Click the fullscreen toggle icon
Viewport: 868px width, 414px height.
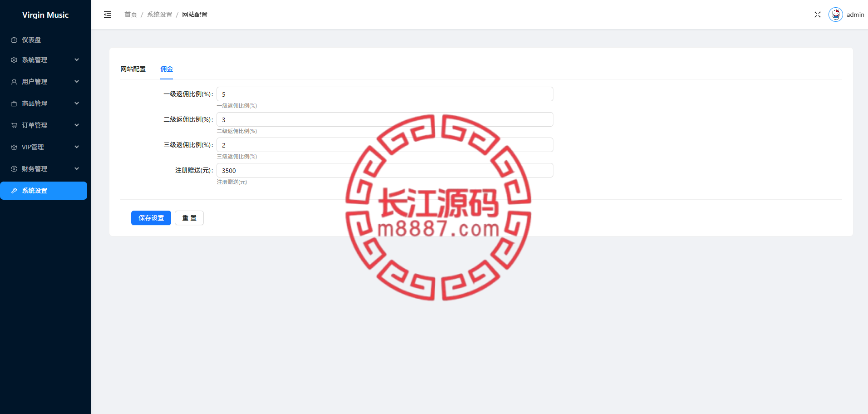[x=818, y=15]
